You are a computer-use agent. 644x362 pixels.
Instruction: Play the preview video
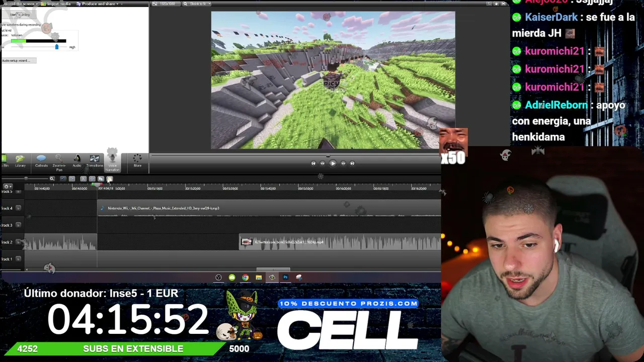point(333,163)
